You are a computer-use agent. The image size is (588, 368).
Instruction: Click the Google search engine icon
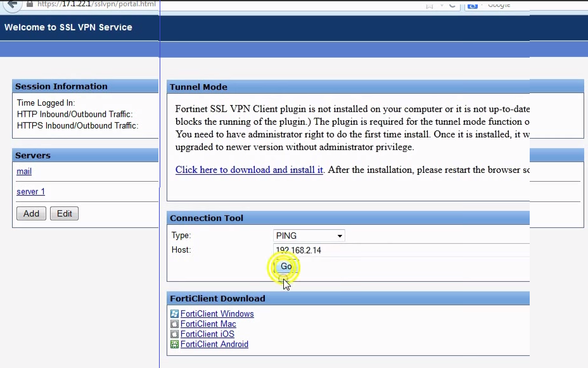(x=473, y=5)
